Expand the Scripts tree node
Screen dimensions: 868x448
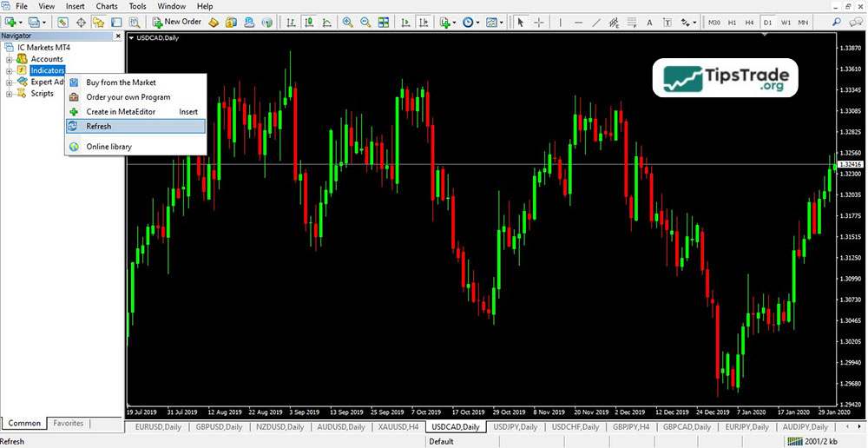coord(10,94)
